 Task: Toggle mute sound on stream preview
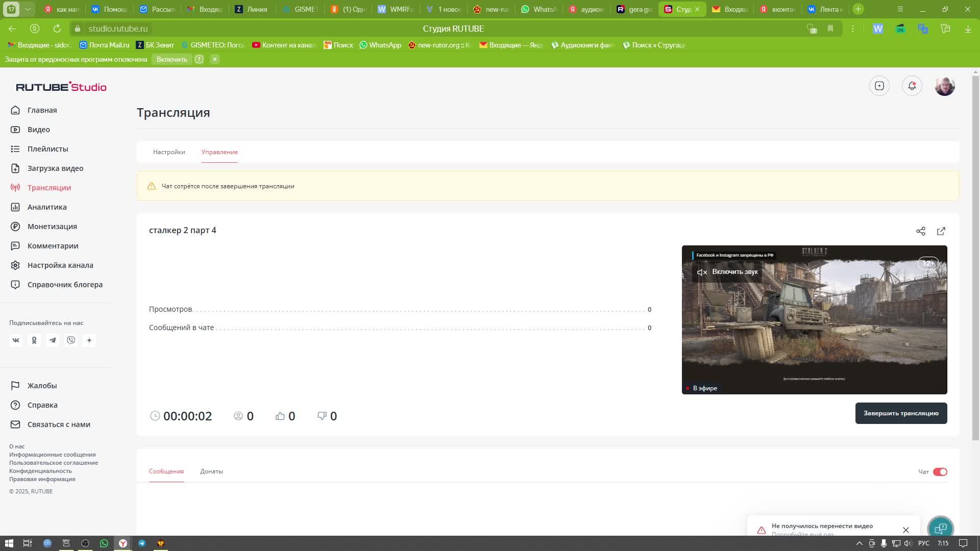point(702,272)
